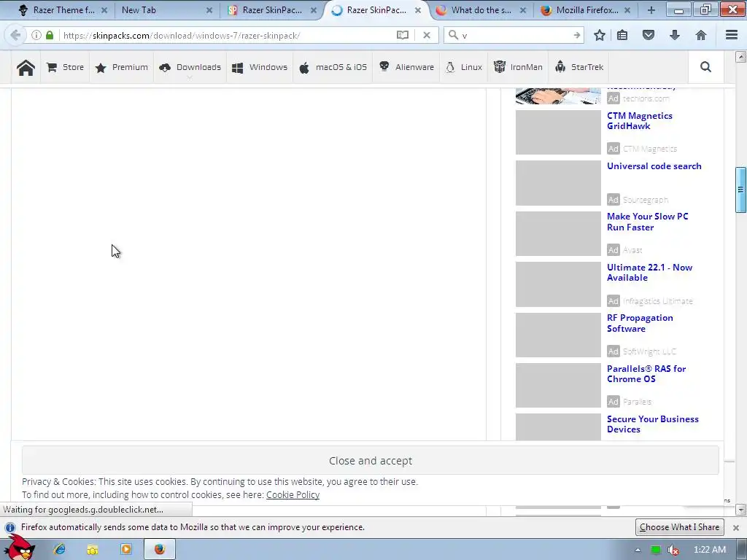Click Choose What I Share button
The image size is (747, 560).
tap(679, 527)
